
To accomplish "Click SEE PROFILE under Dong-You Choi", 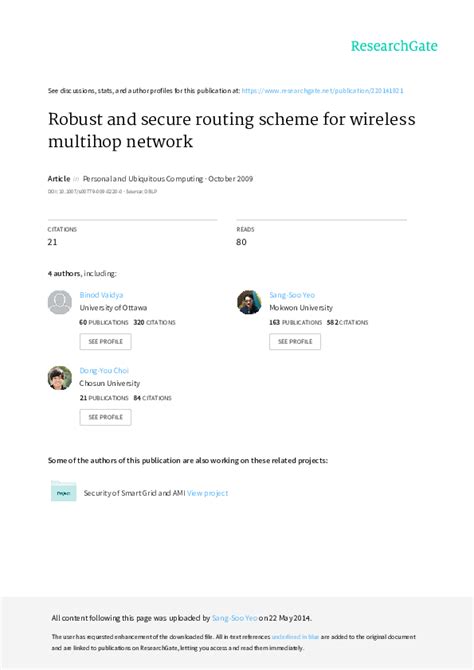I will tap(105, 417).
